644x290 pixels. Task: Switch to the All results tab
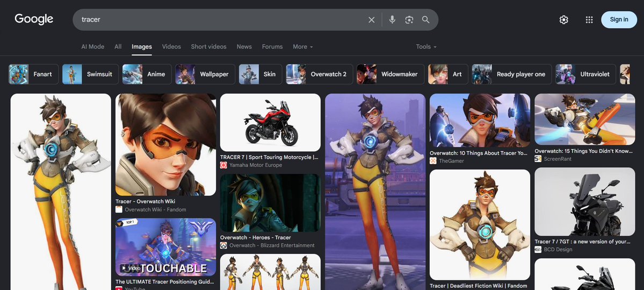118,46
